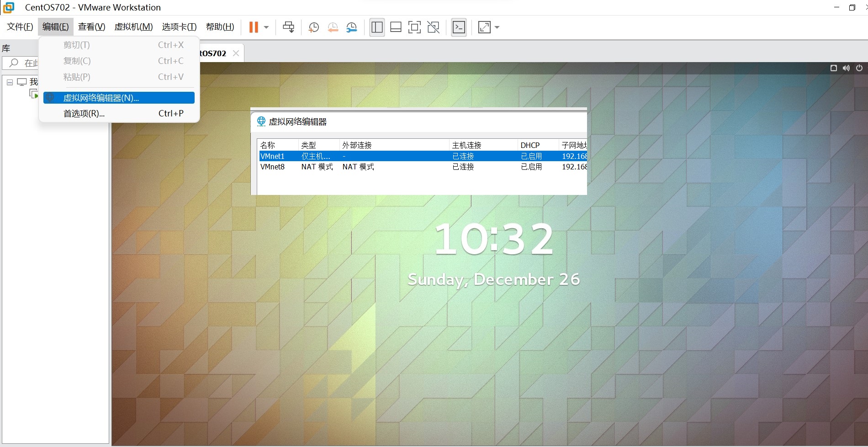Click the VMware Workstation app icon
868x447 pixels.
[x=8, y=7]
